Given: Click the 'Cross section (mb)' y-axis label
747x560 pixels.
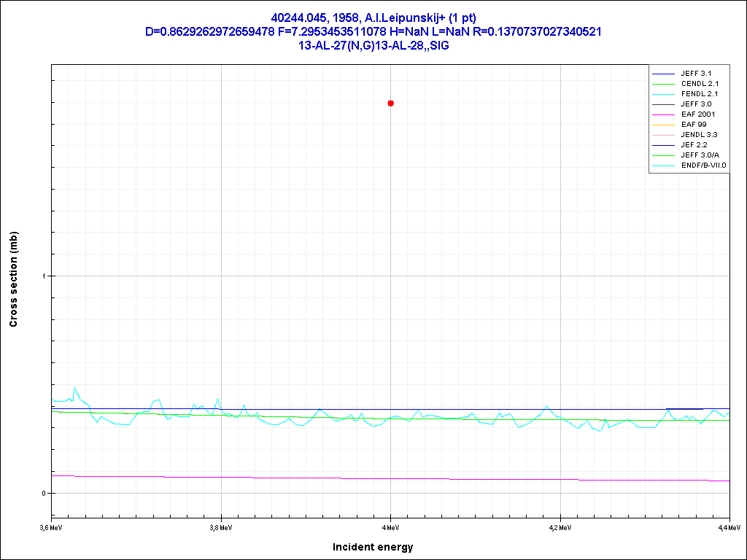Looking at the screenshot, I should click(x=13, y=279).
